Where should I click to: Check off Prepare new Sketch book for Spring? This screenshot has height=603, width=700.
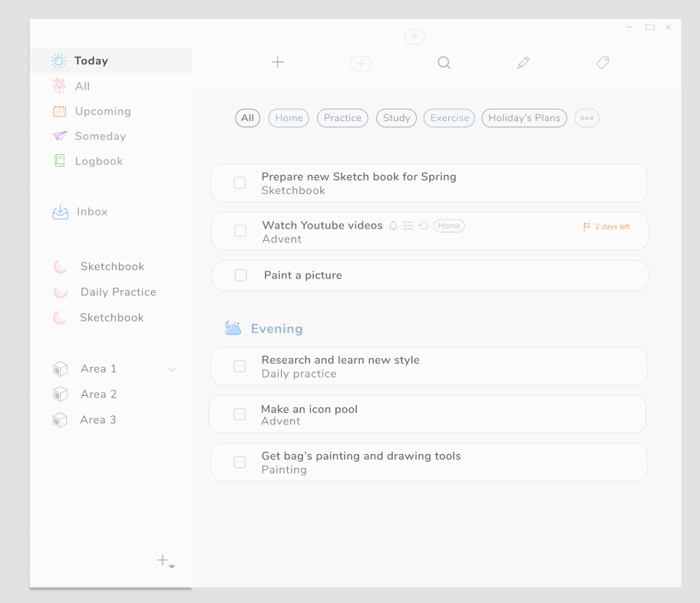pos(239,183)
